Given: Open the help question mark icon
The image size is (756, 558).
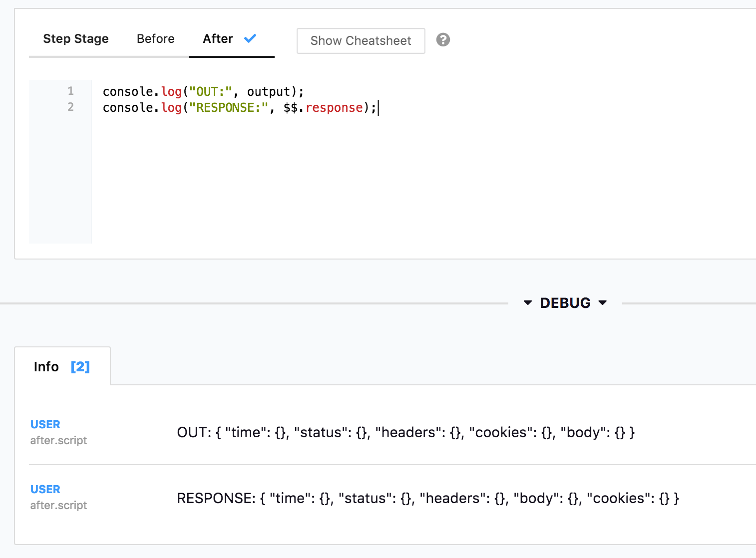Looking at the screenshot, I should [x=442, y=39].
